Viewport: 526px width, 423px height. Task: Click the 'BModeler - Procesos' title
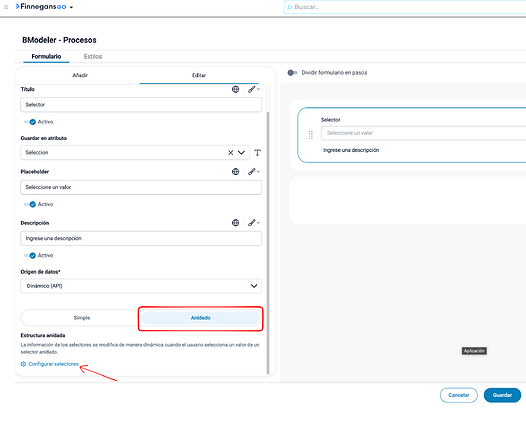pos(59,40)
